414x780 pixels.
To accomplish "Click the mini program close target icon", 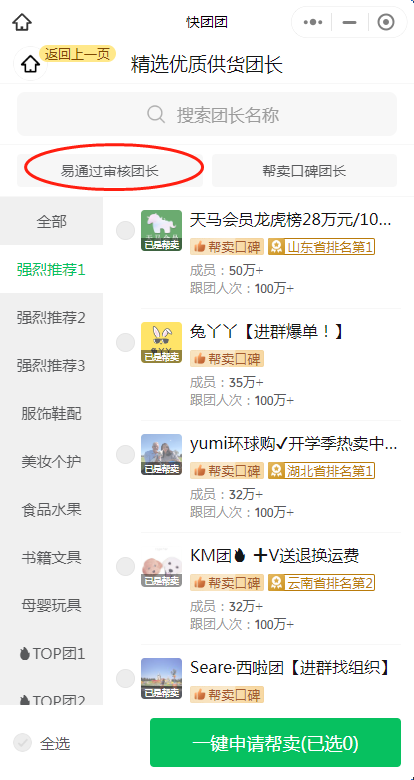I will point(386,22).
